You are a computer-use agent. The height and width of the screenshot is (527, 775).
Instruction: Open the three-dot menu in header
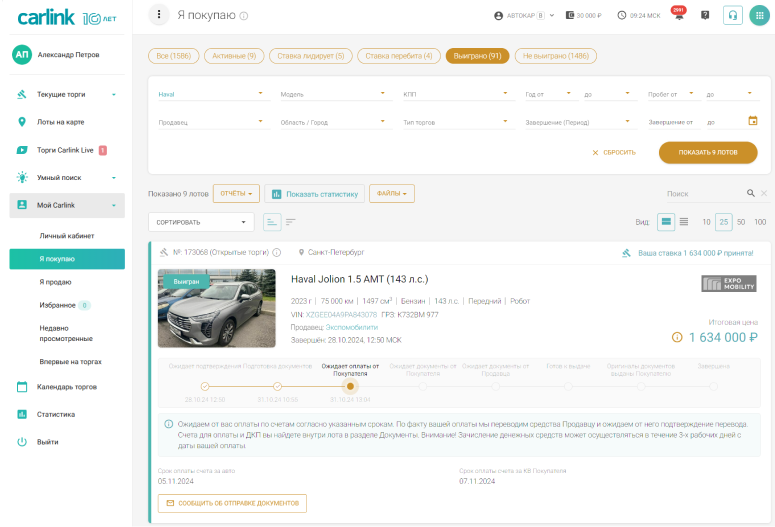(x=159, y=15)
